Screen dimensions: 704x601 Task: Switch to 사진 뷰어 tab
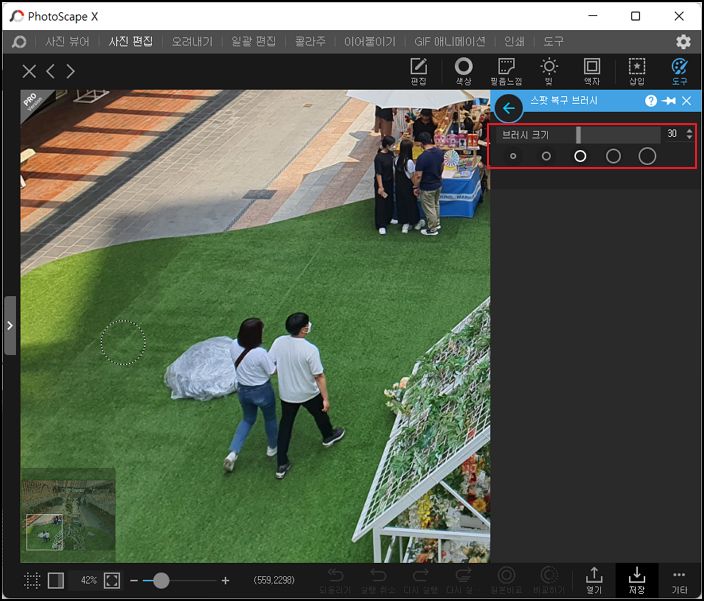coord(67,42)
